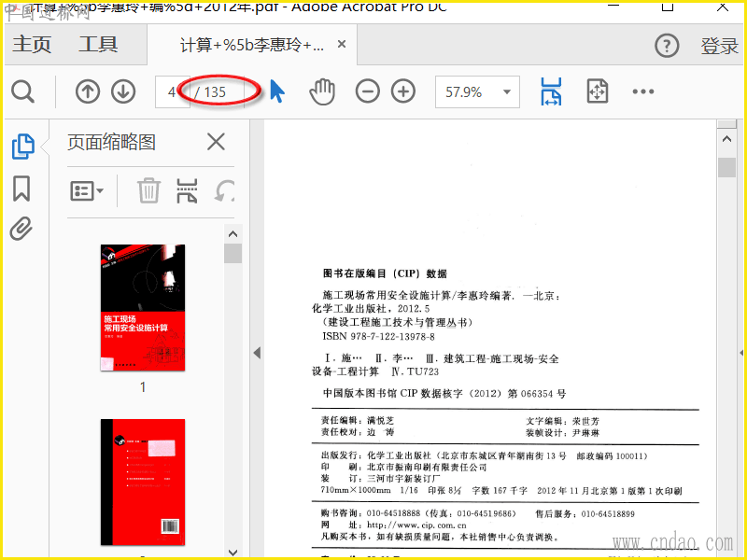
Task: Click the fit width scrolling icon
Action: [x=551, y=91]
